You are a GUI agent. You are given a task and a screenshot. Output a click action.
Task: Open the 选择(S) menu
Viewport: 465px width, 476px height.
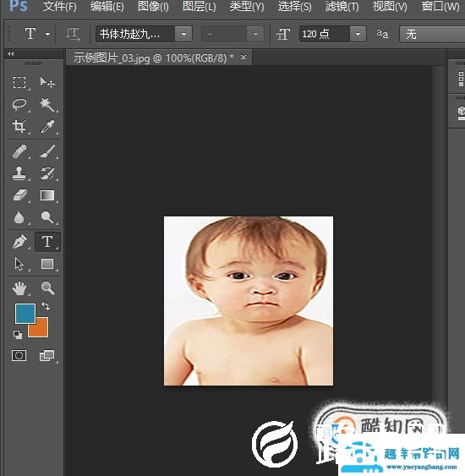[294, 7]
